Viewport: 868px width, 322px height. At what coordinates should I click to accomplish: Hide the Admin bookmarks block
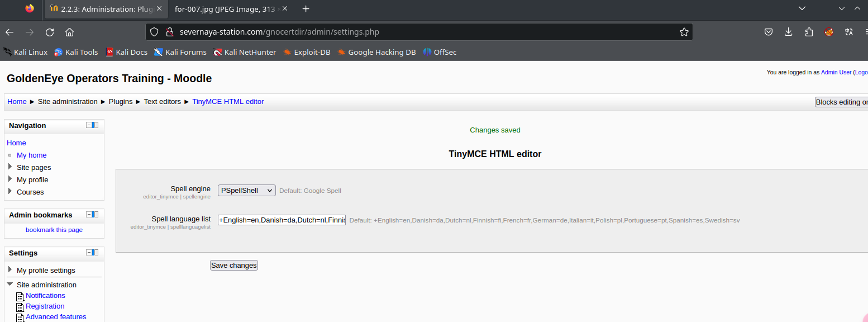pos(88,215)
